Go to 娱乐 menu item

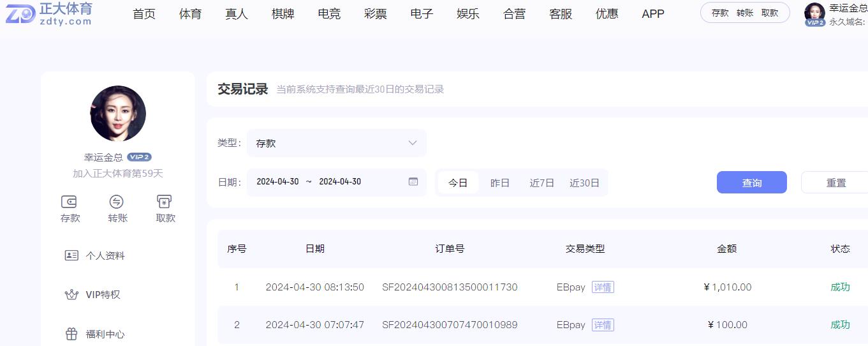468,14
